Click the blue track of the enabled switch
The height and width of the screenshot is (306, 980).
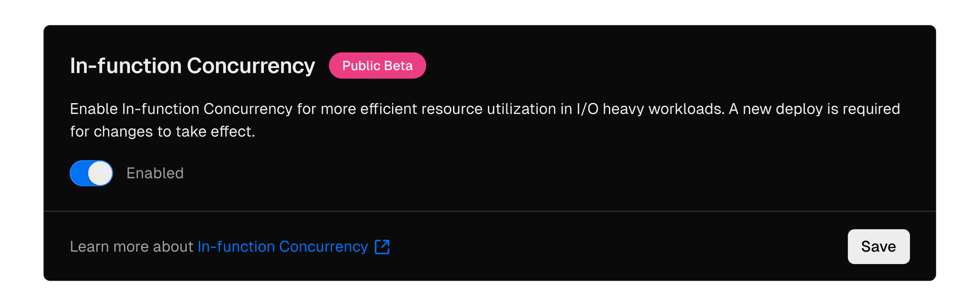coord(78,173)
